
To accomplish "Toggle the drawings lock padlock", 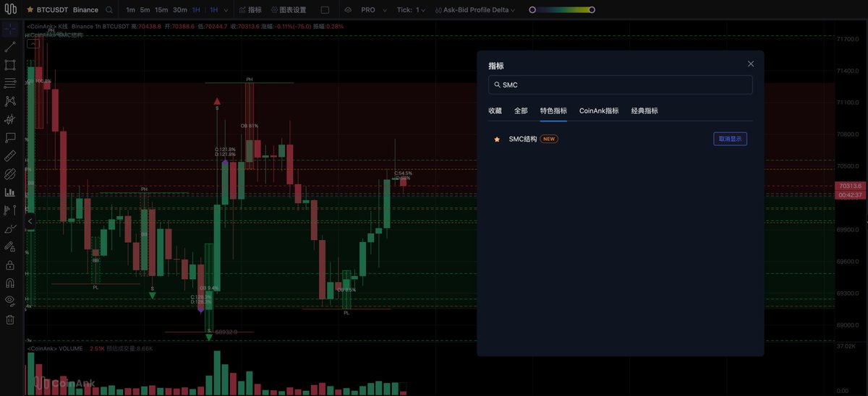I will tap(10, 265).
